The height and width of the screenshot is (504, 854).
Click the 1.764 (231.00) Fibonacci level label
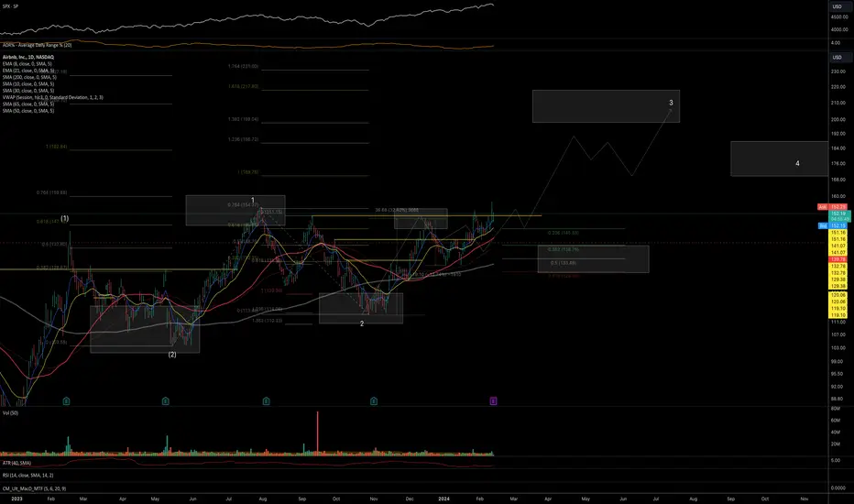pyautogui.click(x=244, y=67)
